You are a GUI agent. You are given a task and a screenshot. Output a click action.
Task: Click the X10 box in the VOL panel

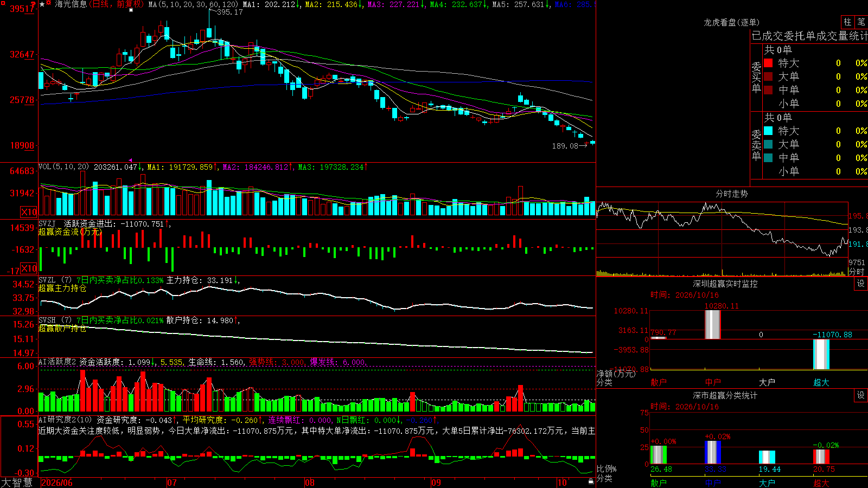click(29, 212)
